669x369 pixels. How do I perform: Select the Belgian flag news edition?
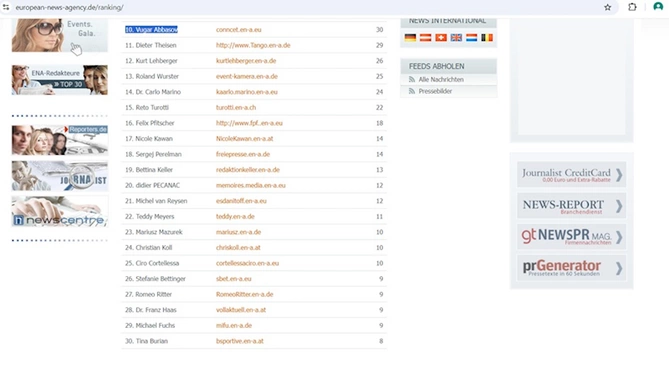coord(487,38)
